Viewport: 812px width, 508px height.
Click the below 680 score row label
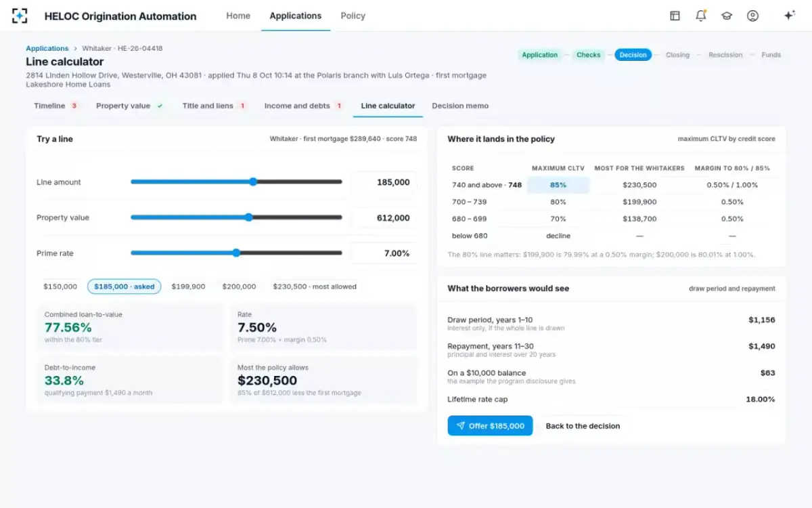[x=470, y=236]
